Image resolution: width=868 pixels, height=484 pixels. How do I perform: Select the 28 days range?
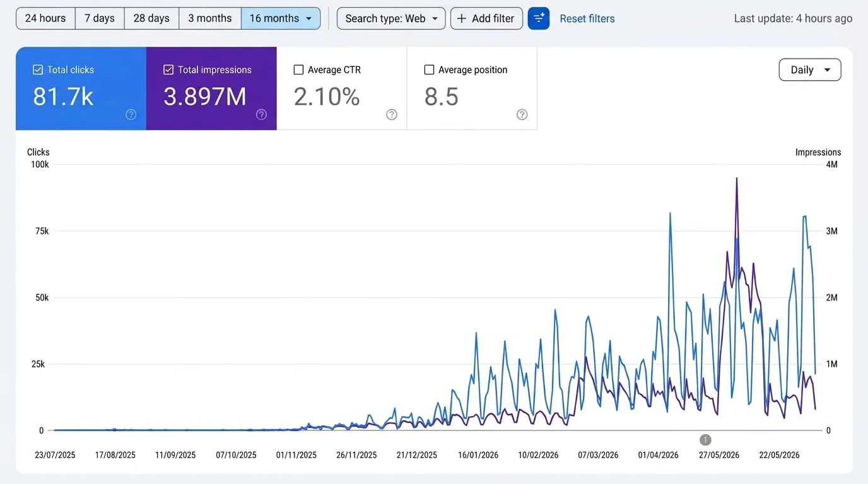[151, 18]
